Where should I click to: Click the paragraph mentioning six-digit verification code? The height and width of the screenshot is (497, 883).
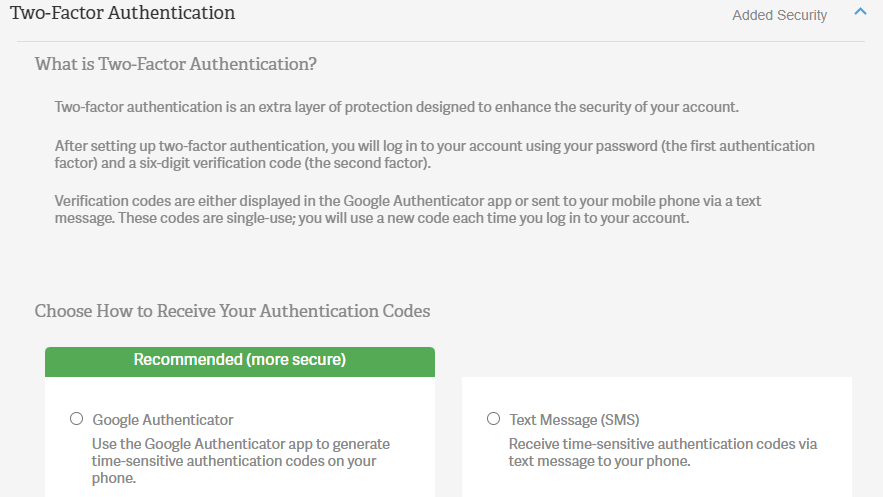tap(435, 154)
